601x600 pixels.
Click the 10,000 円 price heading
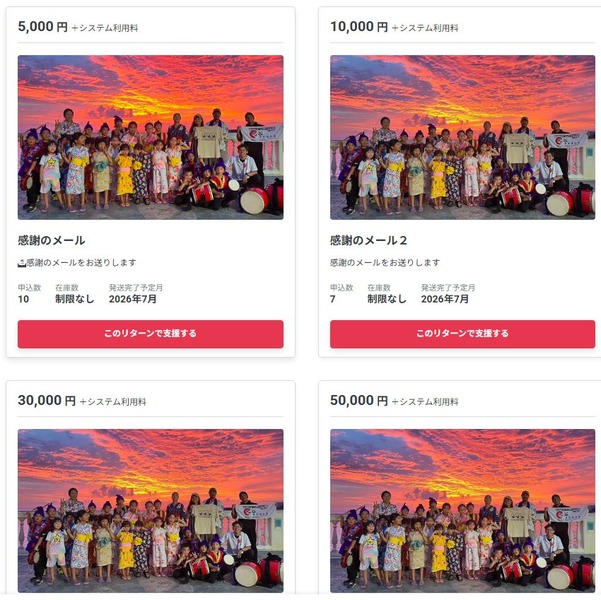(x=359, y=27)
